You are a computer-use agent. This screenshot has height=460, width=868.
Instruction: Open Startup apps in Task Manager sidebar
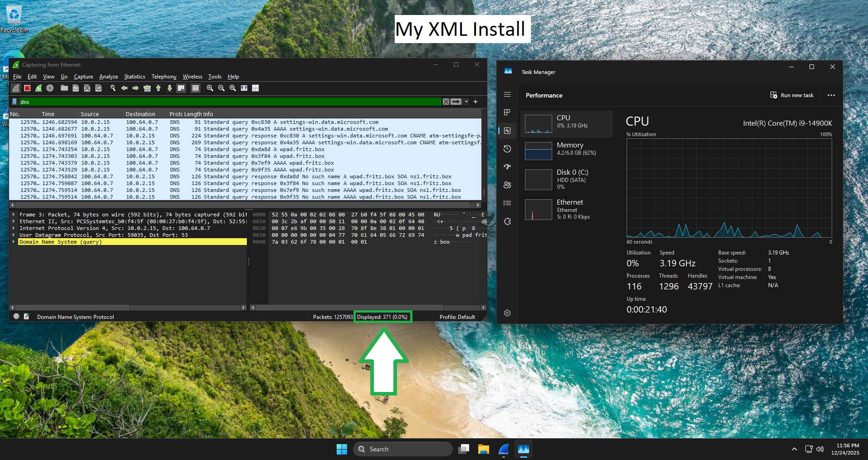pos(507,167)
